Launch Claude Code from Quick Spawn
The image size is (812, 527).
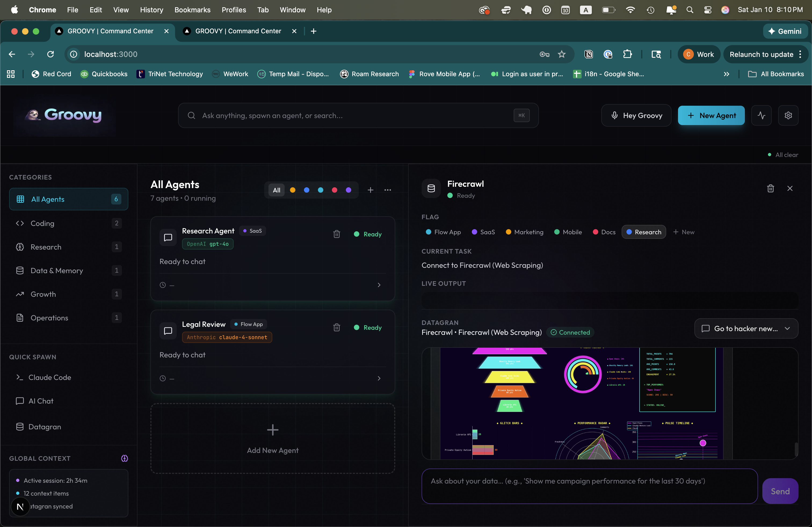coord(50,377)
